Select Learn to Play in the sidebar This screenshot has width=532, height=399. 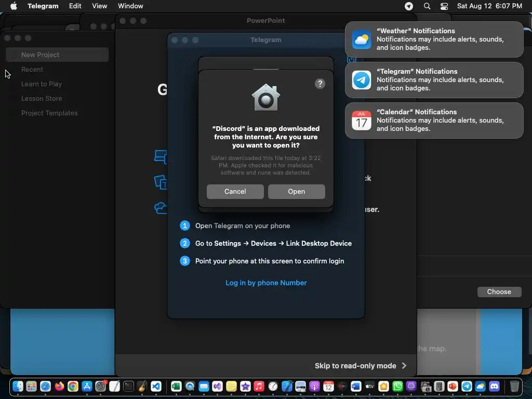42,84
